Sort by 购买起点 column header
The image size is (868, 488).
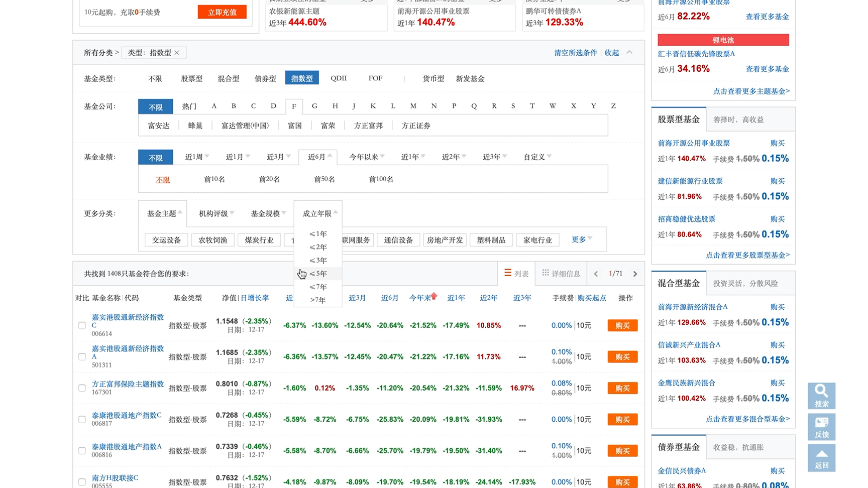pos(592,298)
